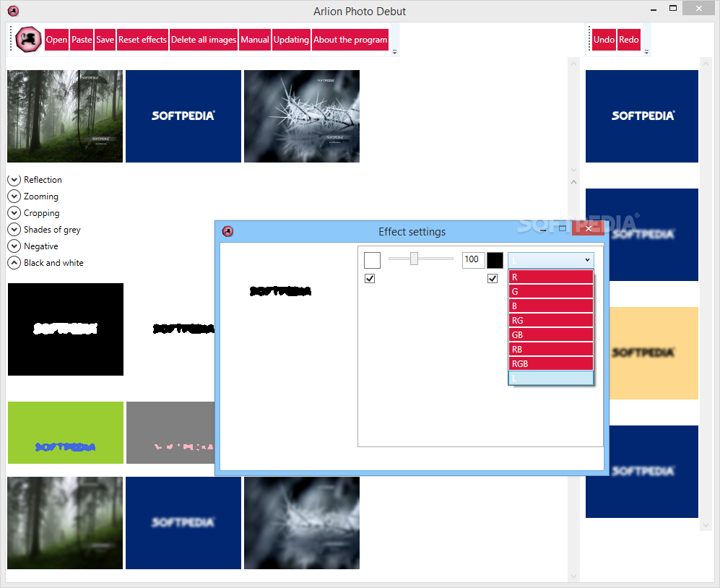
Task: Select the forest image thumbnail
Action: pyautogui.click(x=65, y=116)
